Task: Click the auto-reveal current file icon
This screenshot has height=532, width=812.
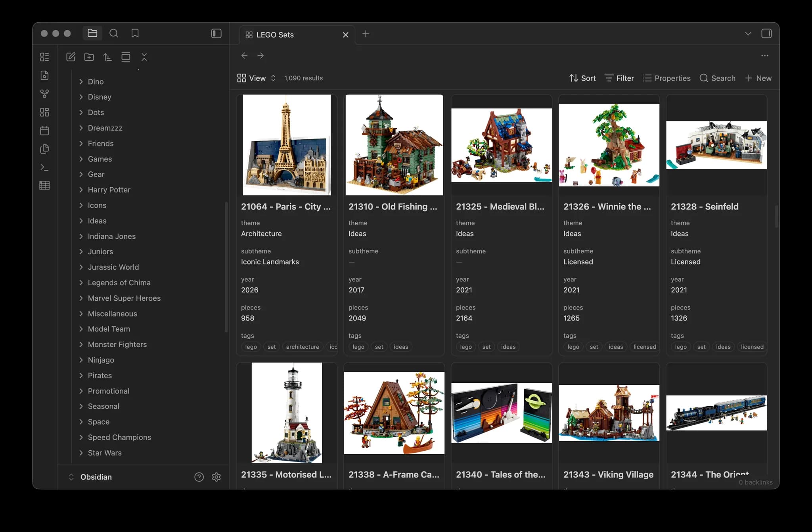Action: (126, 57)
